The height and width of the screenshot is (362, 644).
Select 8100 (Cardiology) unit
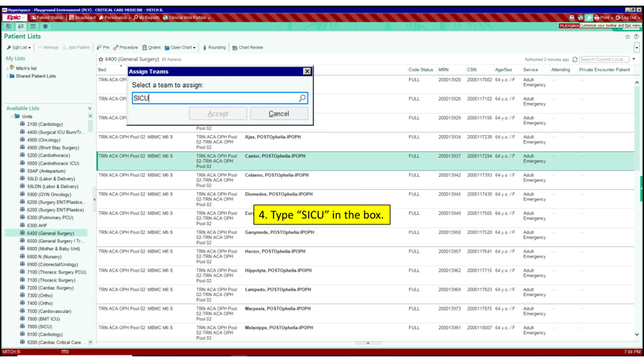point(45,334)
